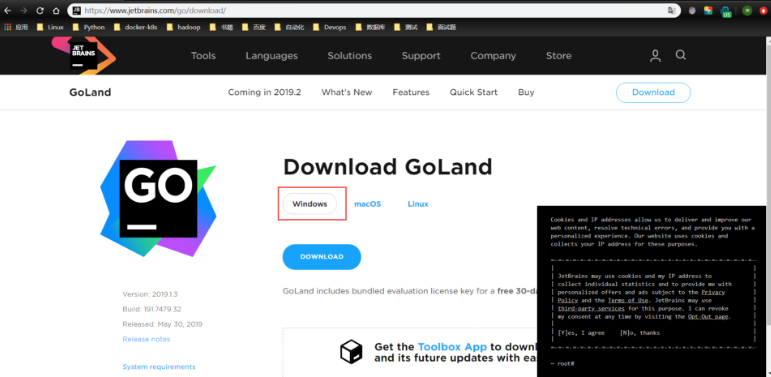Click the JetBrains logo in the header
The height and width of the screenshot is (377, 771).
click(x=84, y=56)
